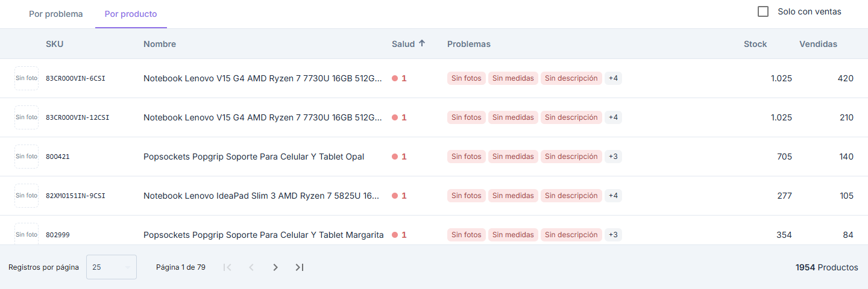868x289 pixels.
Task: Enable the Solo con ventas checkbox
Action: click(763, 11)
